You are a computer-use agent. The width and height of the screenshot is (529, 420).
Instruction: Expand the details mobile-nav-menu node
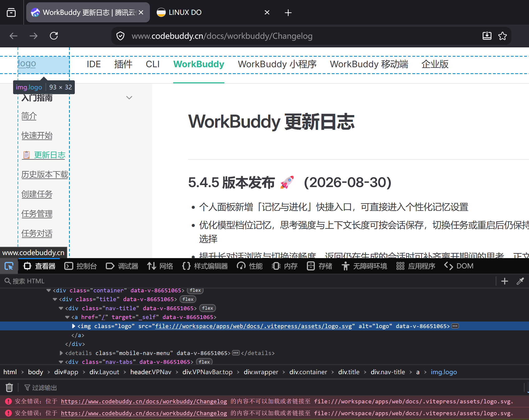[61, 353]
